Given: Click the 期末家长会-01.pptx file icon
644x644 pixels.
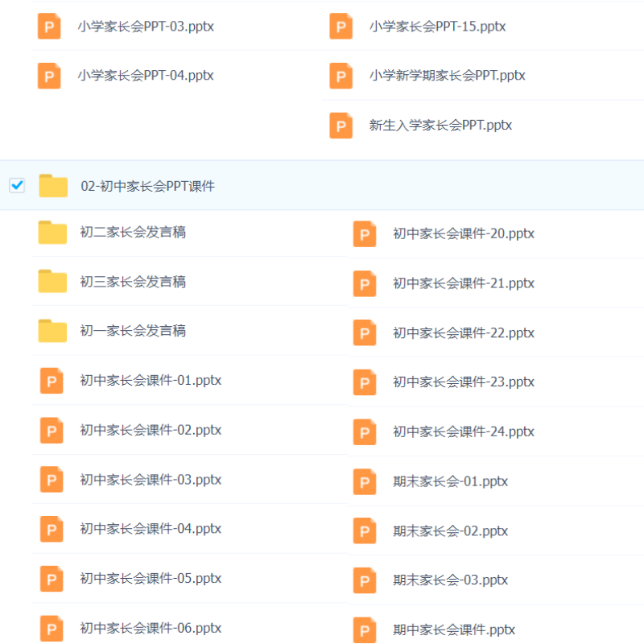Looking at the screenshot, I should [x=365, y=481].
